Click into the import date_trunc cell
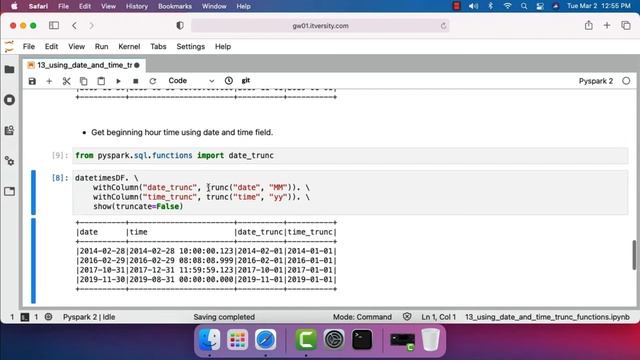 tap(350, 156)
